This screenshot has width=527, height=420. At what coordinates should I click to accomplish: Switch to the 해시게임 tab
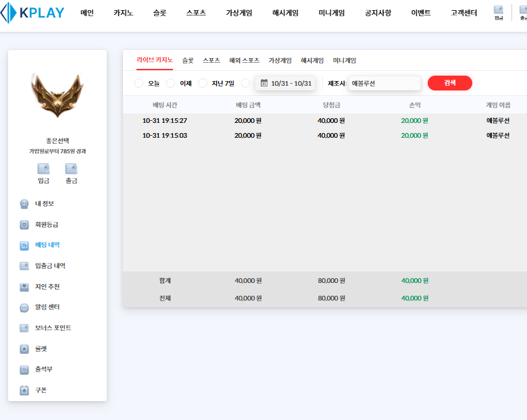312,61
